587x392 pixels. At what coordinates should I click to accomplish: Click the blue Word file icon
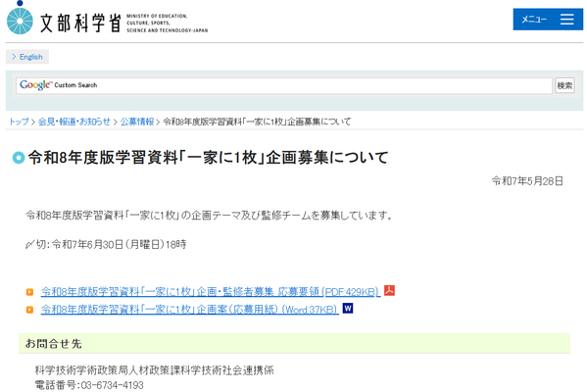point(348,308)
